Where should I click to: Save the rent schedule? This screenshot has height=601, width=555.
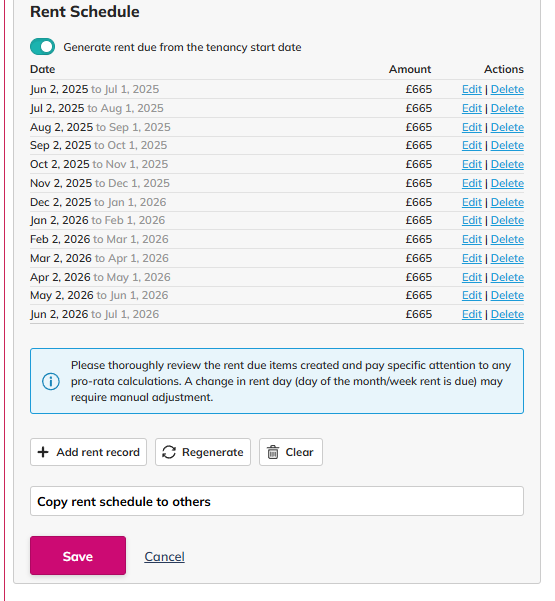click(x=78, y=555)
